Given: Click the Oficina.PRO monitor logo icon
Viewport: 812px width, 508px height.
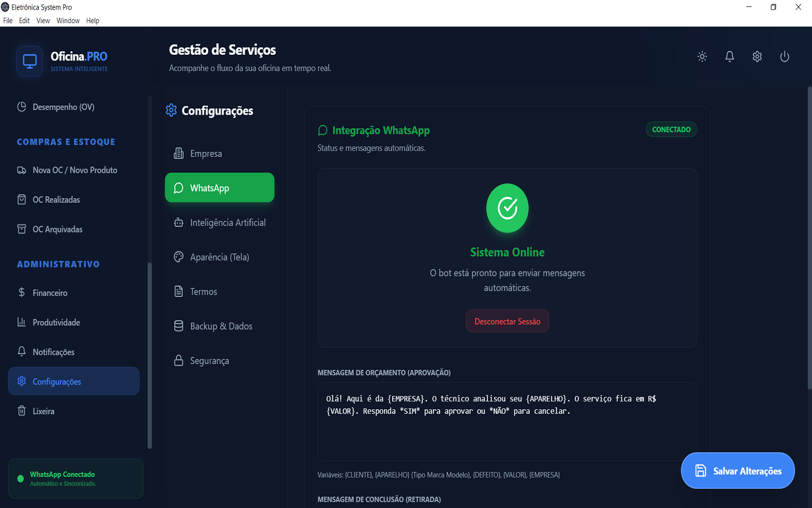Looking at the screenshot, I should tap(29, 61).
